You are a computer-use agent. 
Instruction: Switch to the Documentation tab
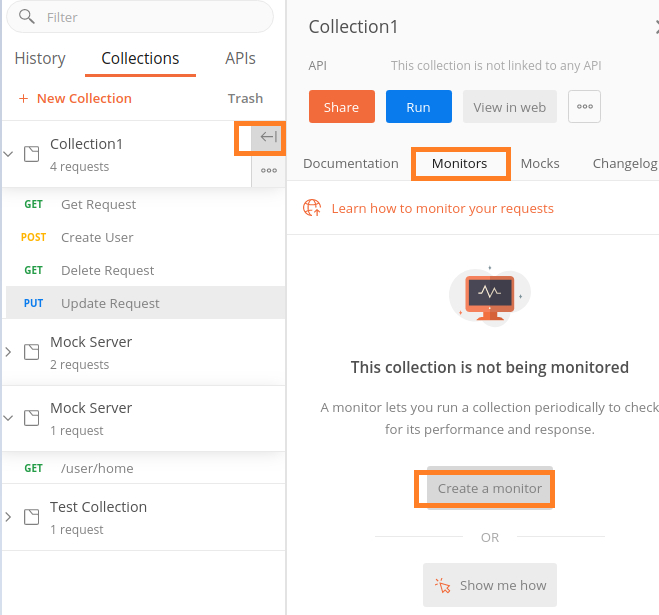point(351,163)
